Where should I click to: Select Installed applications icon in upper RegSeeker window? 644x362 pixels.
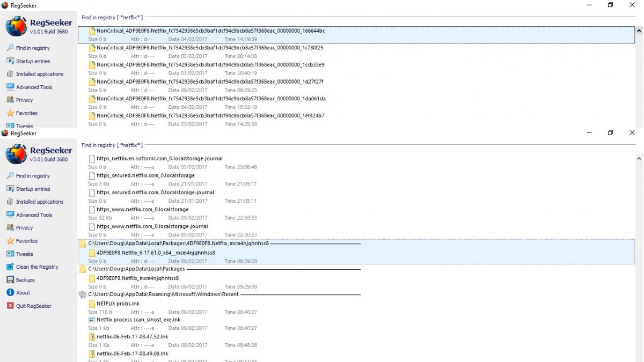10,74
